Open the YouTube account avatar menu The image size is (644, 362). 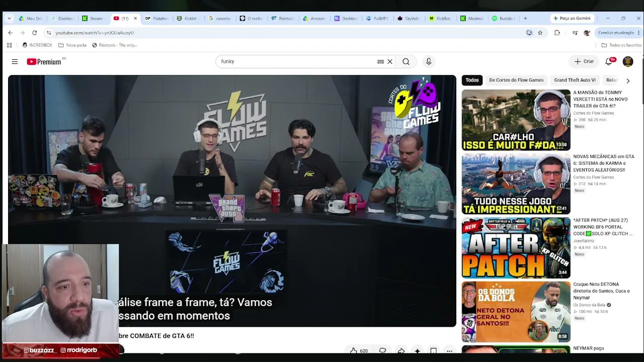(628, 61)
